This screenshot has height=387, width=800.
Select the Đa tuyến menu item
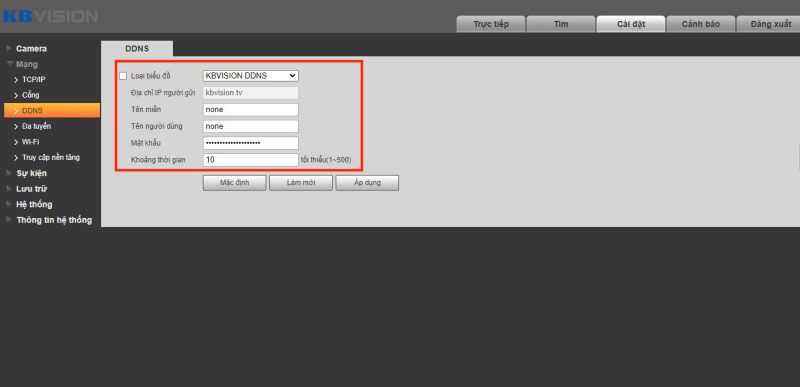tap(36, 126)
